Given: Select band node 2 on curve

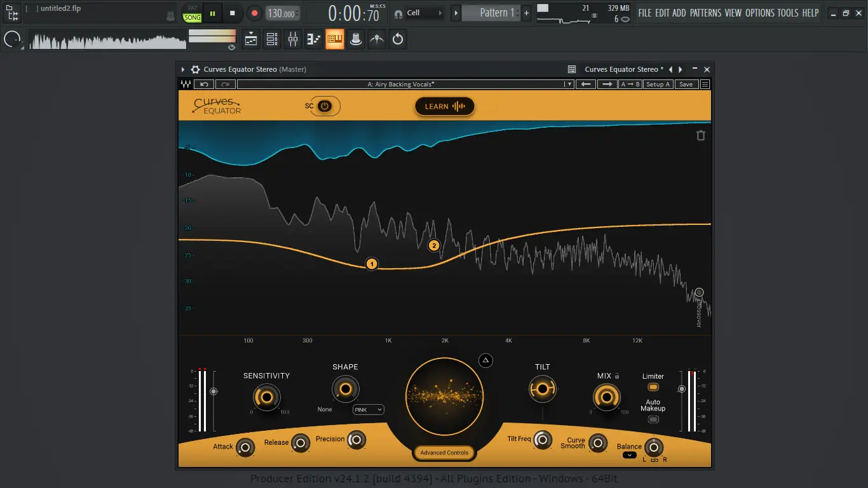Looking at the screenshot, I should coord(434,245).
